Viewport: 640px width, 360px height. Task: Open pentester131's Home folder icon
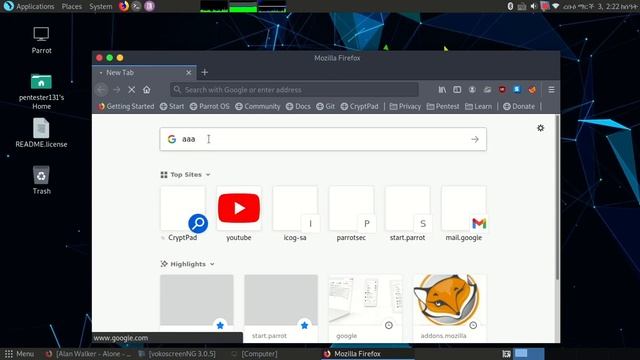point(41,91)
